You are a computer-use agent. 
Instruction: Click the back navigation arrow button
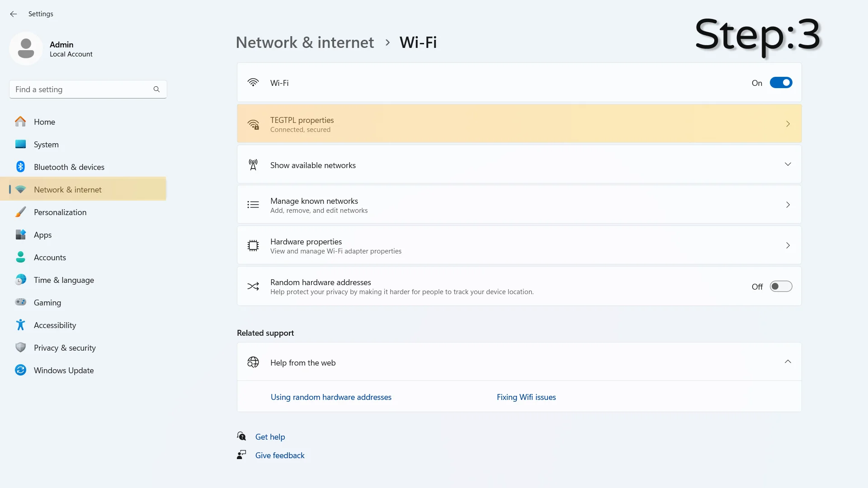14,13
